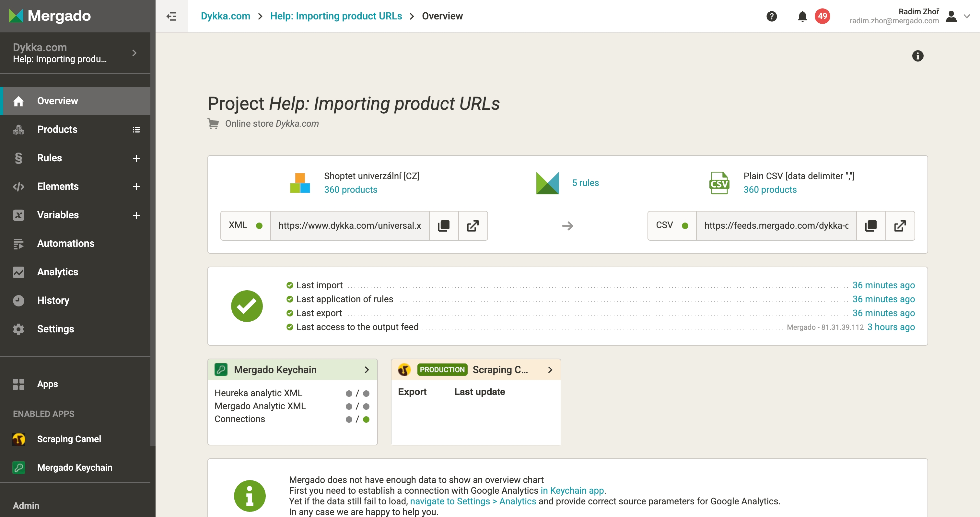Click the XML feed URL field
The image size is (980, 517).
pyautogui.click(x=349, y=226)
